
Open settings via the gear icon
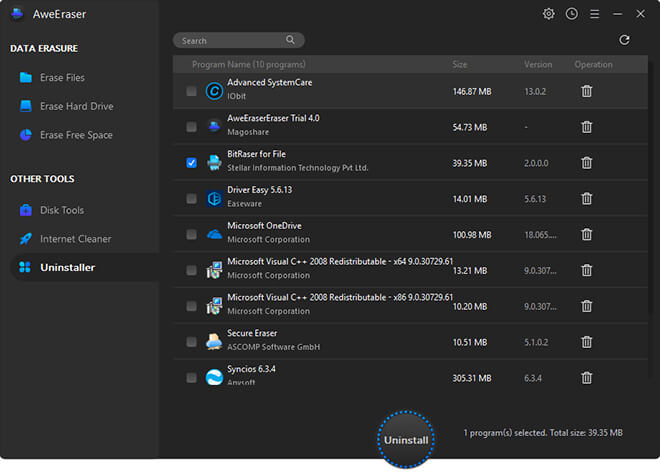click(x=548, y=14)
